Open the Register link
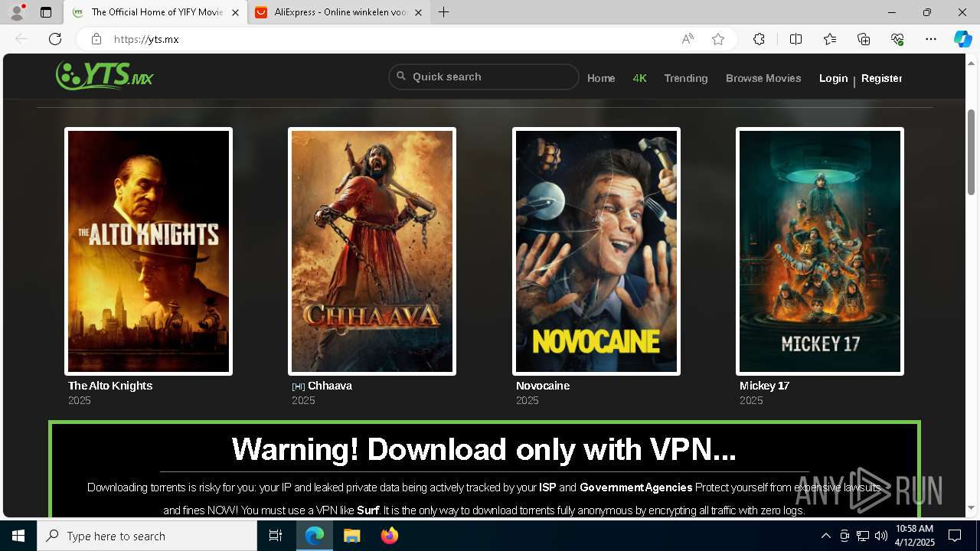Image resolution: width=980 pixels, height=551 pixels. [881, 78]
